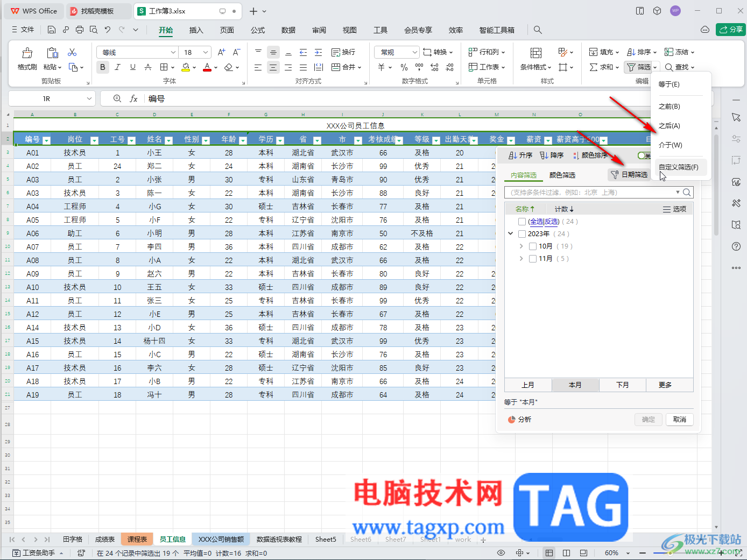Toggle Italic formatting button
The height and width of the screenshot is (560, 747).
pyautogui.click(x=117, y=67)
